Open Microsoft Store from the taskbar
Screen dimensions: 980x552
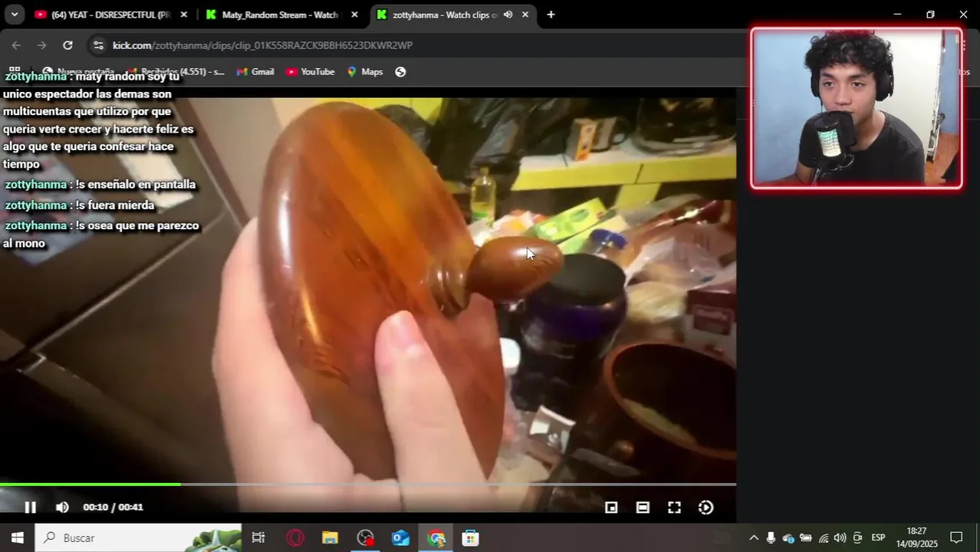click(471, 537)
